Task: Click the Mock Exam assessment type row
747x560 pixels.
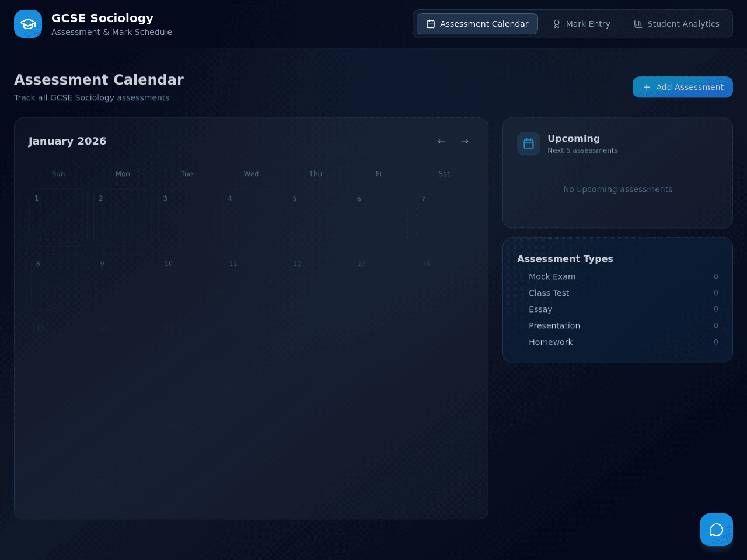Action: pyautogui.click(x=617, y=276)
